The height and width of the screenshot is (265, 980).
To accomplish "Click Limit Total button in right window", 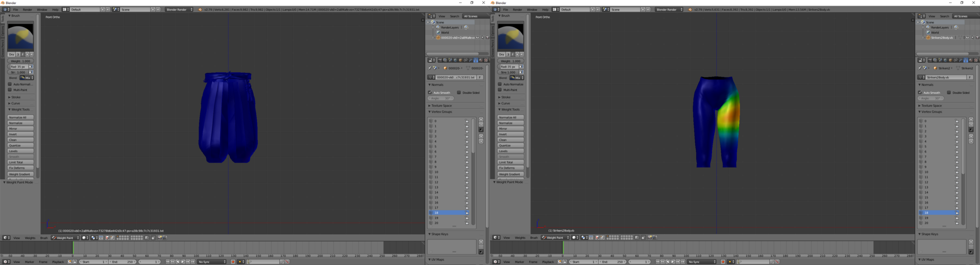I will 510,163.
